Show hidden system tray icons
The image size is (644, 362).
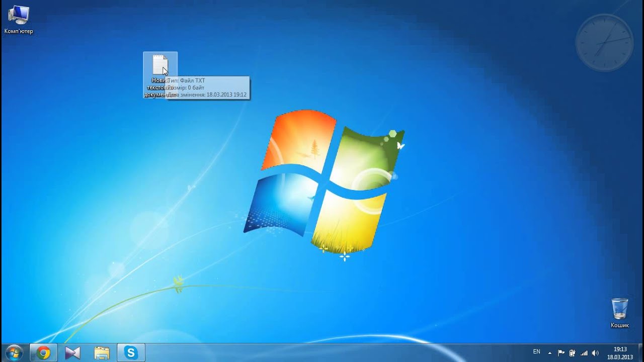[549, 353]
